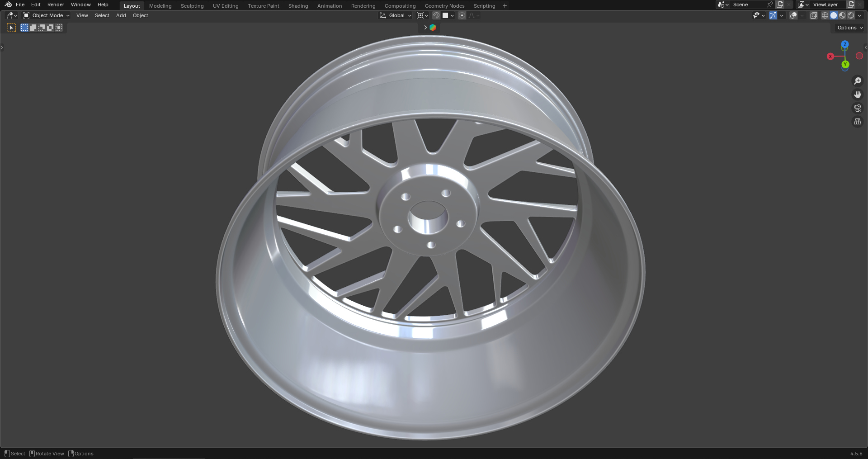Screen dimensions: 868x459
Task: Toggle proportional editing circle icon
Action: click(462, 15)
